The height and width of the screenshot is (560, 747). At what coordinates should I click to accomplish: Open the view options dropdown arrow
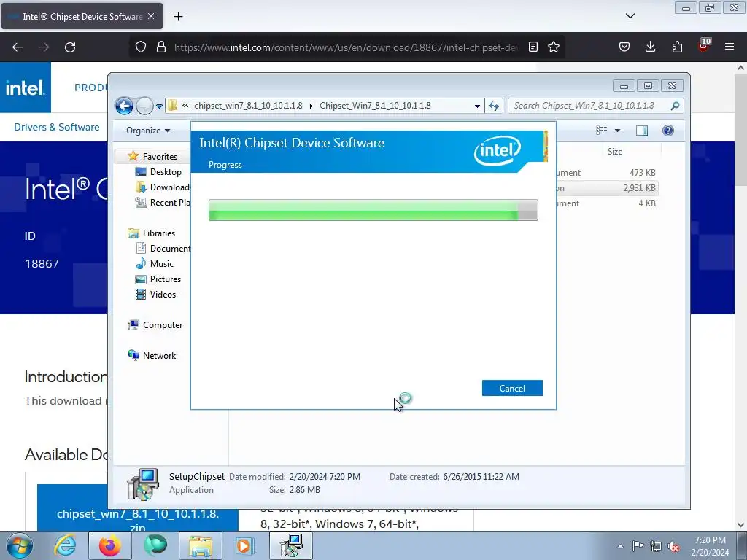click(x=617, y=131)
